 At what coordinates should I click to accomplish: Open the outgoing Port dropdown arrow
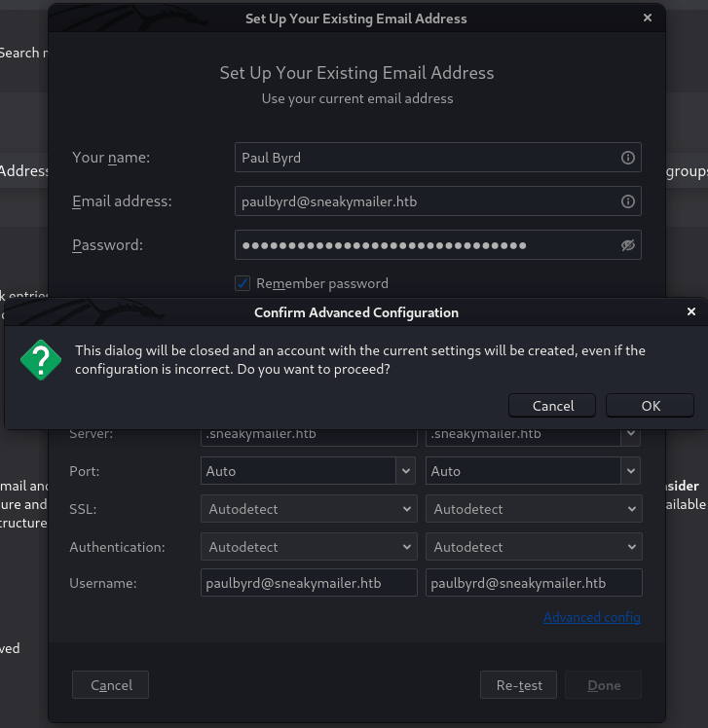pos(631,471)
